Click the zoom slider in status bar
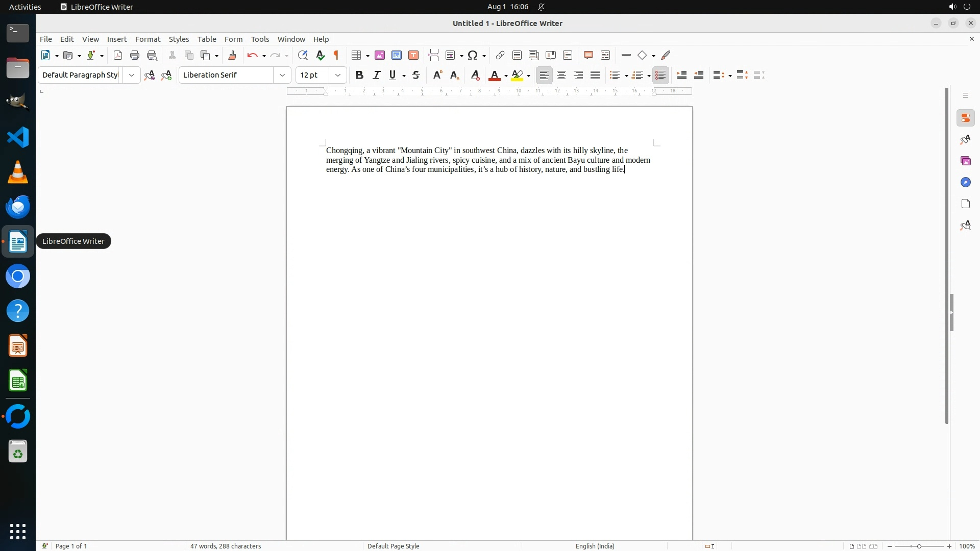This screenshot has width=980, height=551. 919,546
